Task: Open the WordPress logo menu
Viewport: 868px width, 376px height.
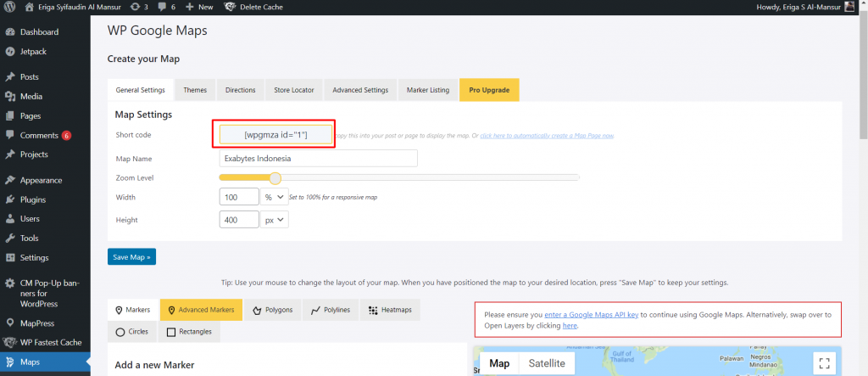Action: pyautogui.click(x=10, y=7)
